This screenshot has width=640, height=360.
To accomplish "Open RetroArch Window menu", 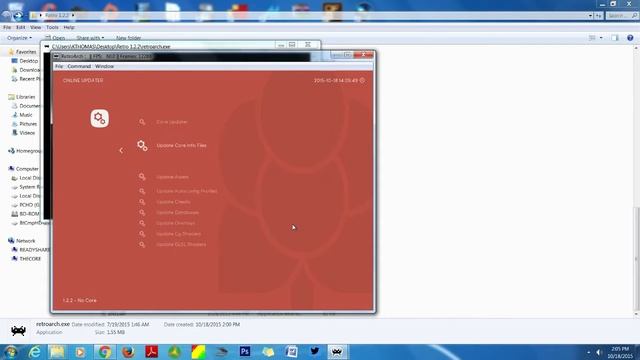I will 104,66.
